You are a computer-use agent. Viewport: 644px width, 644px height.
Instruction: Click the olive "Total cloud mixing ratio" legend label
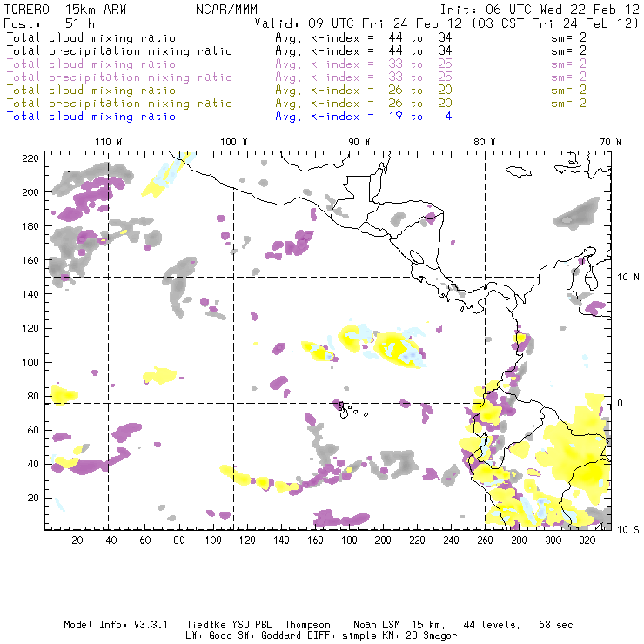coord(91,90)
